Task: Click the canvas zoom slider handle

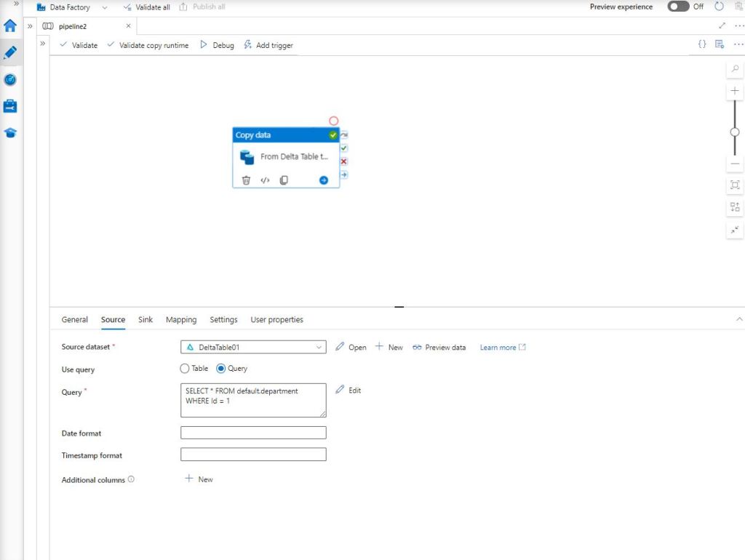Action: (x=735, y=132)
